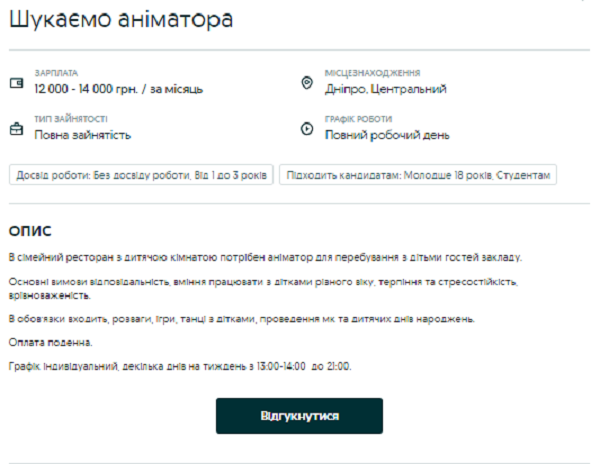
Task: Click the 12 000 - 14 000 грн. salary value
Action: [x=118, y=89]
